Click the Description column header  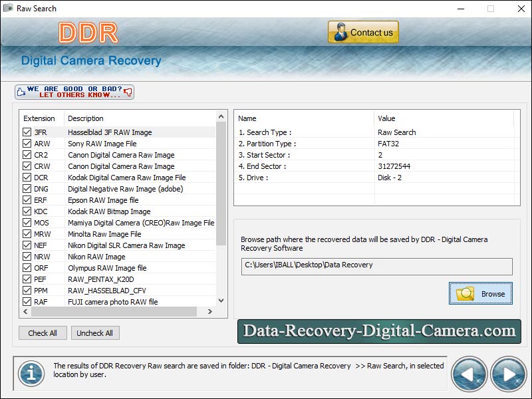pyautogui.click(x=86, y=118)
